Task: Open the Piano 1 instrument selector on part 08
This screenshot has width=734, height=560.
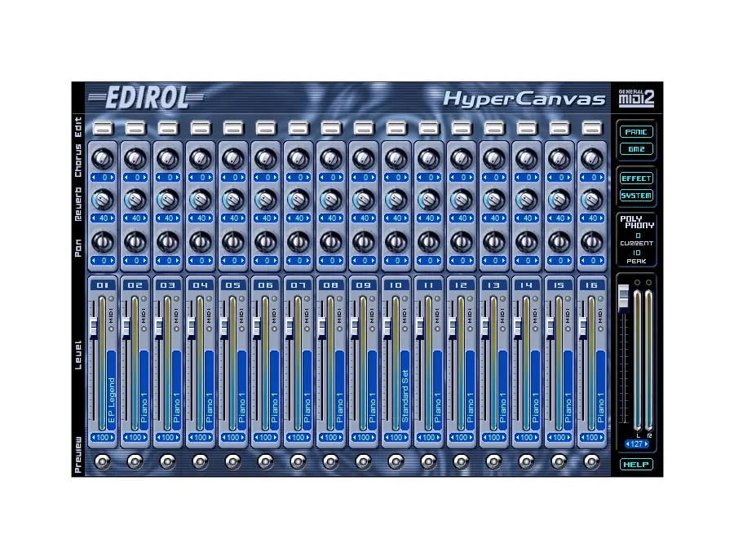Action: pos(339,390)
